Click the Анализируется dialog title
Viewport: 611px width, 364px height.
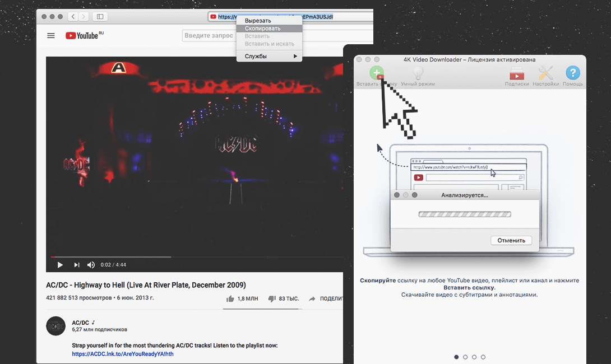click(x=465, y=195)
